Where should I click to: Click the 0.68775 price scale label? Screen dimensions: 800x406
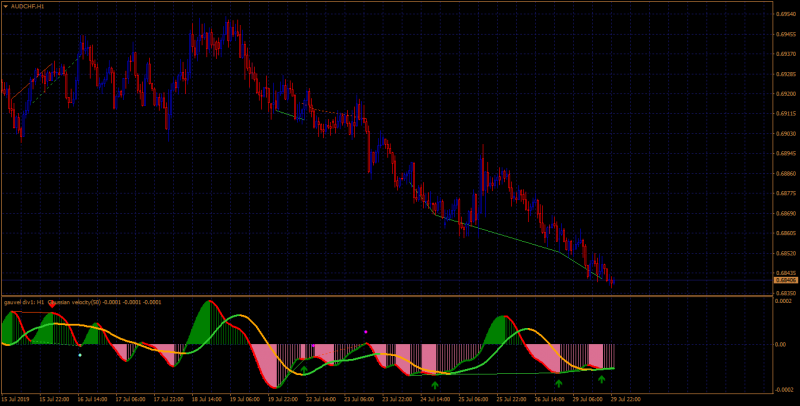(784, 193)
